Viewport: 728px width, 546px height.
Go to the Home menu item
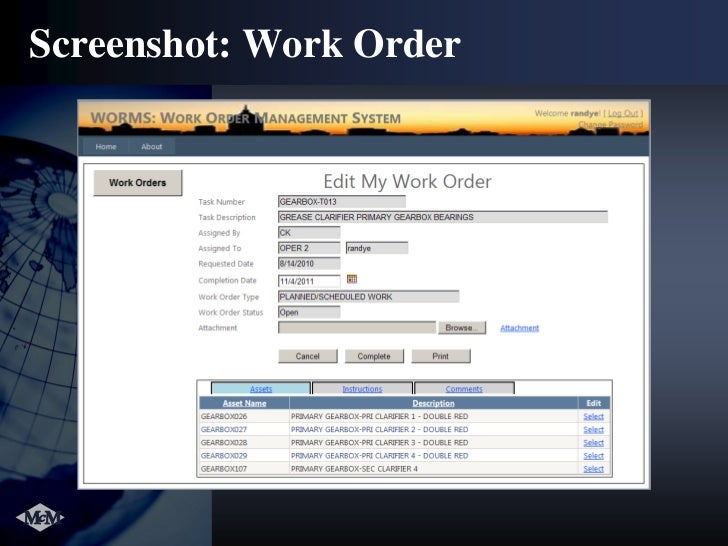106,147
